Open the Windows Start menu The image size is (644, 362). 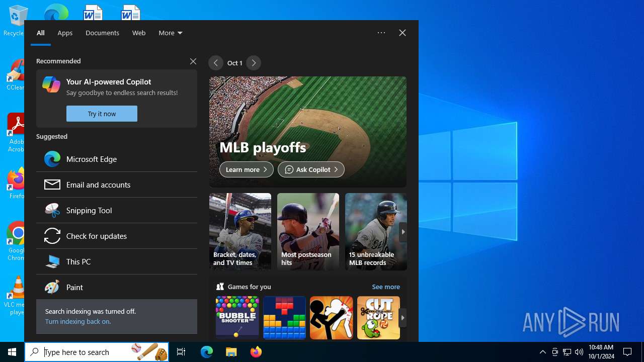click(12, 352)
